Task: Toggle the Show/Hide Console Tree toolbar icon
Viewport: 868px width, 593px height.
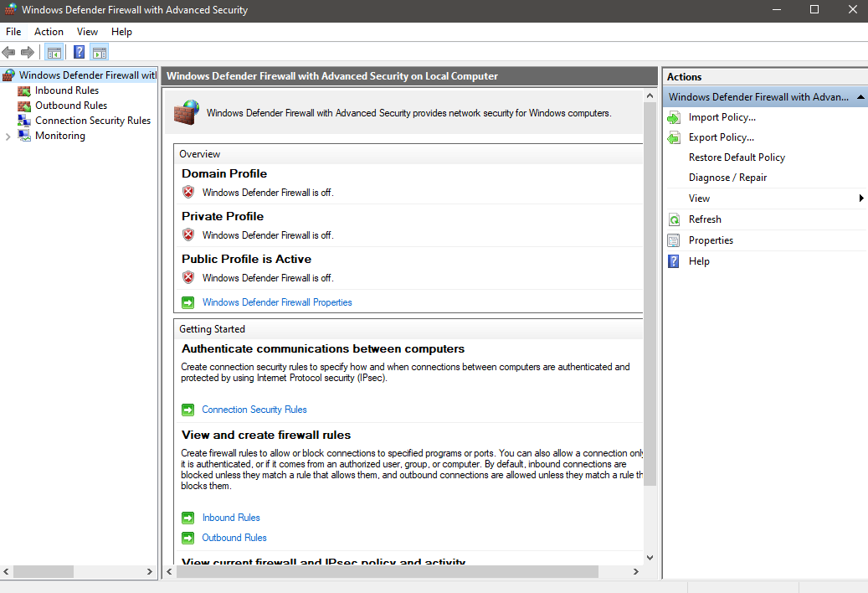Action: point(54,53)
